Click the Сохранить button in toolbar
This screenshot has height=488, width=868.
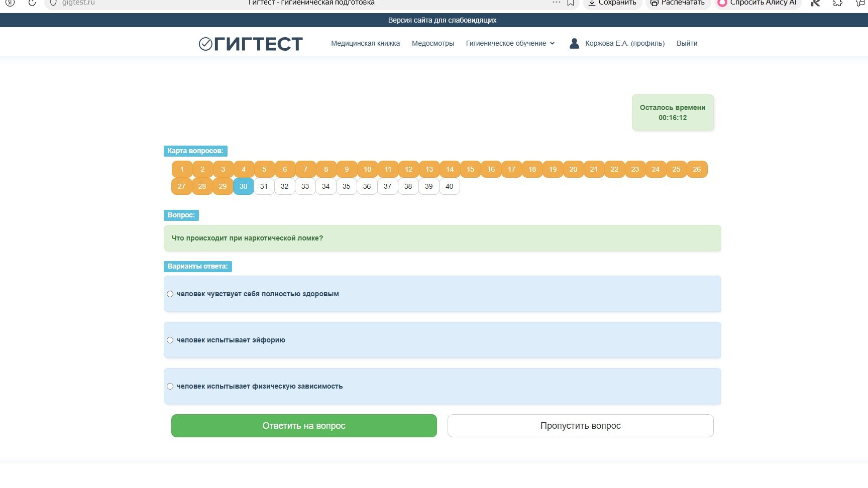click(x=612, y=3)
